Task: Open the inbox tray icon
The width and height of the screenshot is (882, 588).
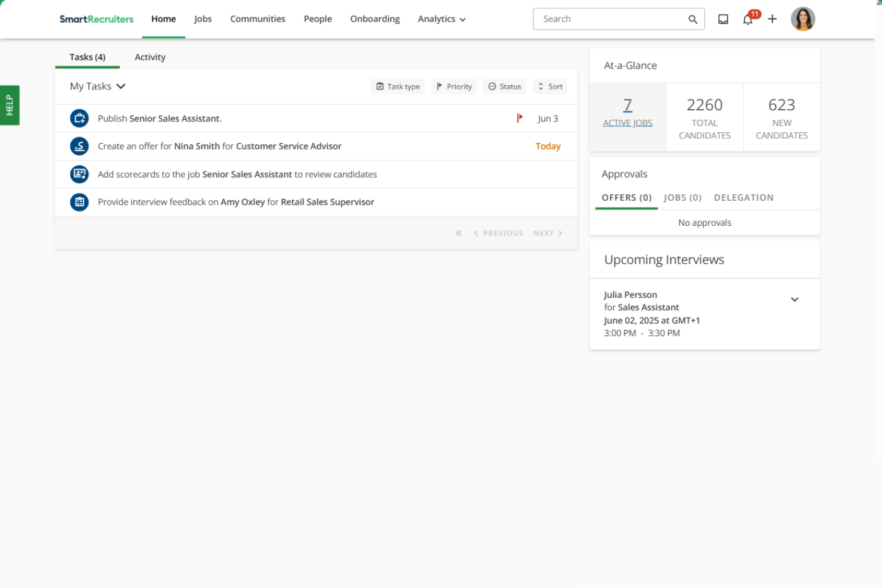Action: pyautogui.click(x=723, y=19)
